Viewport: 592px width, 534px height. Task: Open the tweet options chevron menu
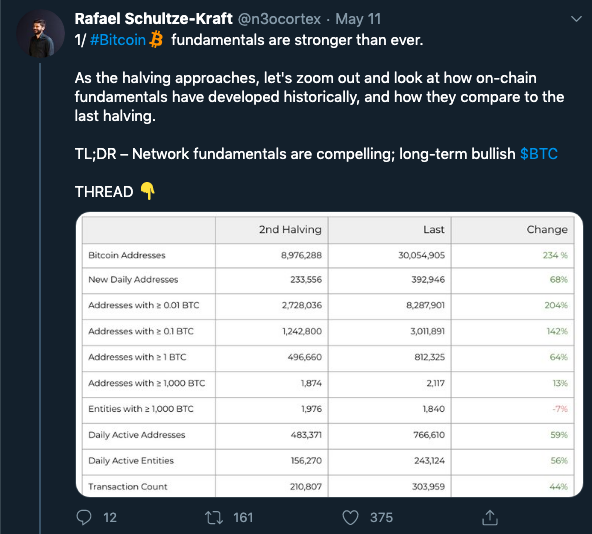[x=576, y=19]
